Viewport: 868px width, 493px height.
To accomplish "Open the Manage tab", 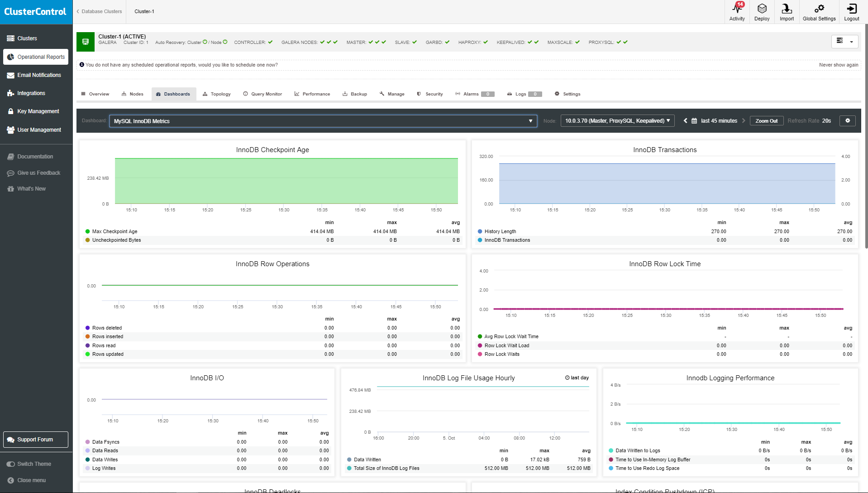I will tap(392, 94).
